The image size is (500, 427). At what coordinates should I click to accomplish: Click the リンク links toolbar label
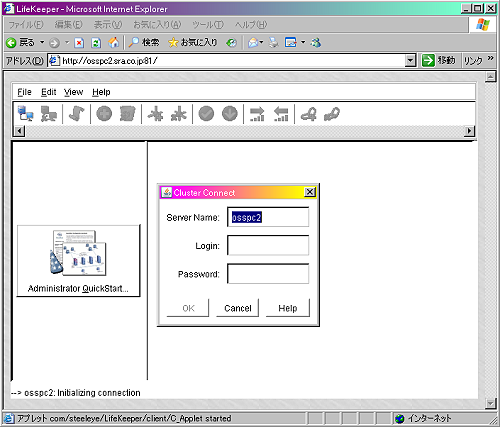click(x=473, y=61)
